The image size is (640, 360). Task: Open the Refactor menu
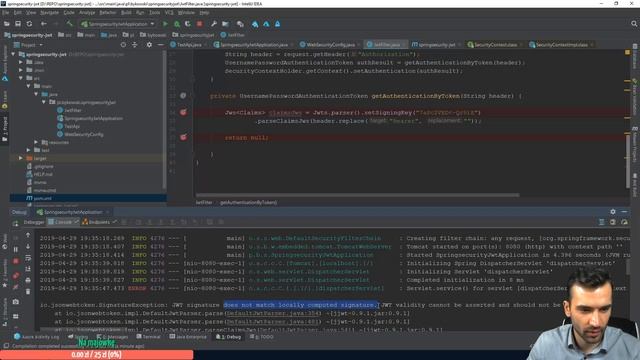tap(107, 13)
